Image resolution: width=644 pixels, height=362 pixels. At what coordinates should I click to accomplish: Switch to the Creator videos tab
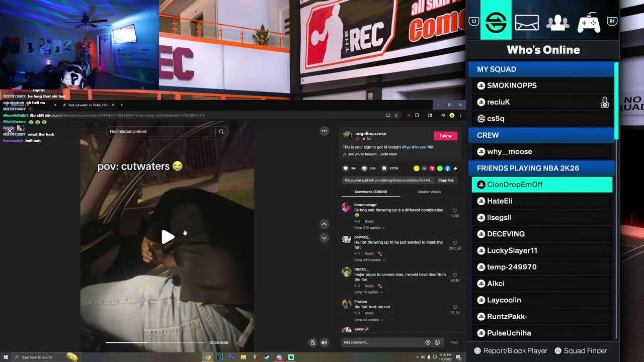coord(429,192)
